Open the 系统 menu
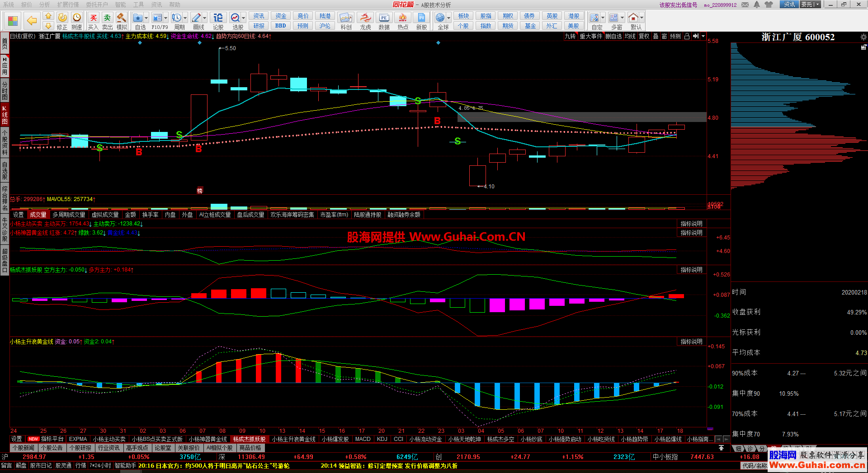Viewport: 868px width, 473px height. click(x=9, y=5)
